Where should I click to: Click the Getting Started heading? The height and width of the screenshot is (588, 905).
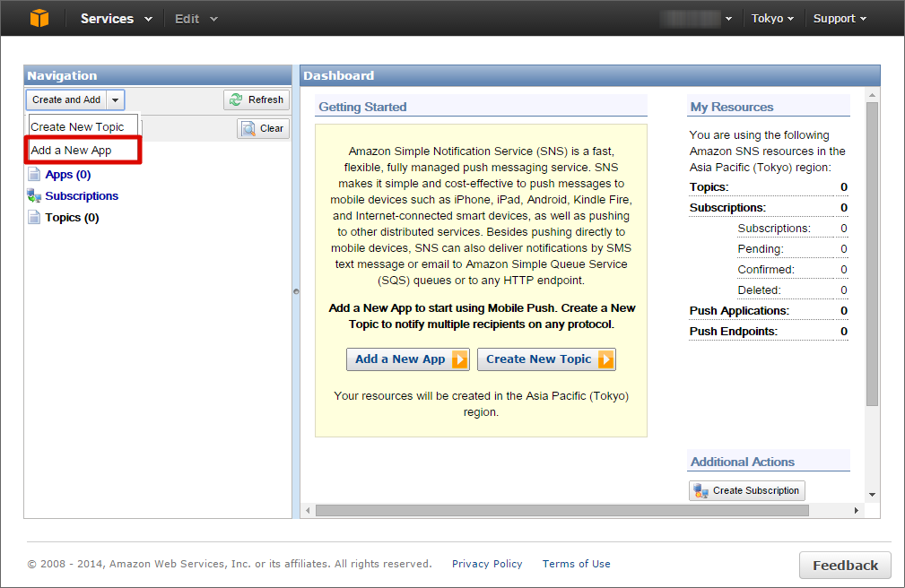point(362,107)
